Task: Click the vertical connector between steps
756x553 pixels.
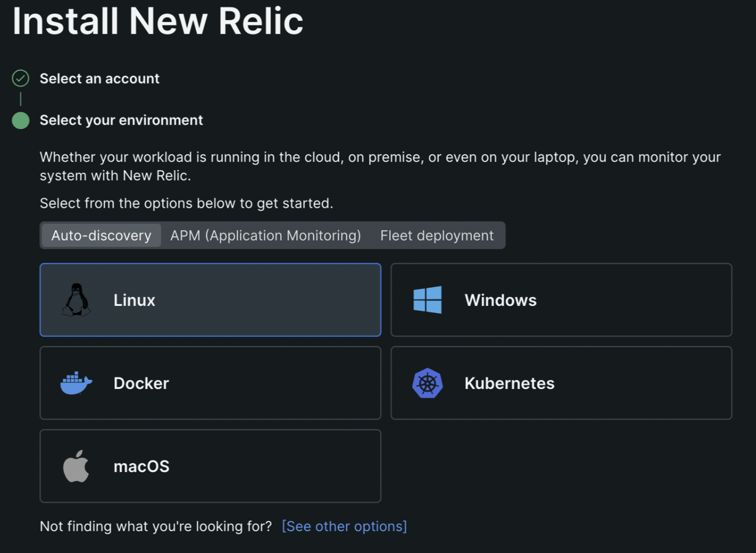Action: coord(21,99)
